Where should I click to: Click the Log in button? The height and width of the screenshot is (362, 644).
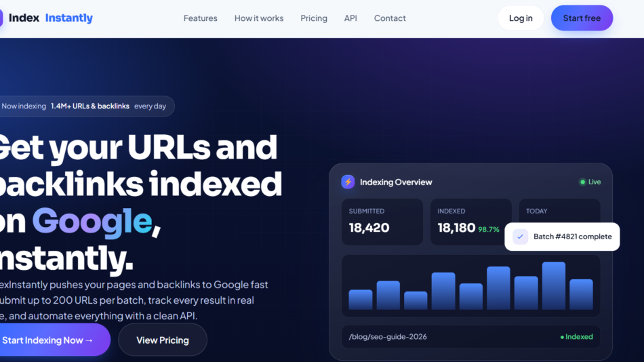click(x=521, y=18)
